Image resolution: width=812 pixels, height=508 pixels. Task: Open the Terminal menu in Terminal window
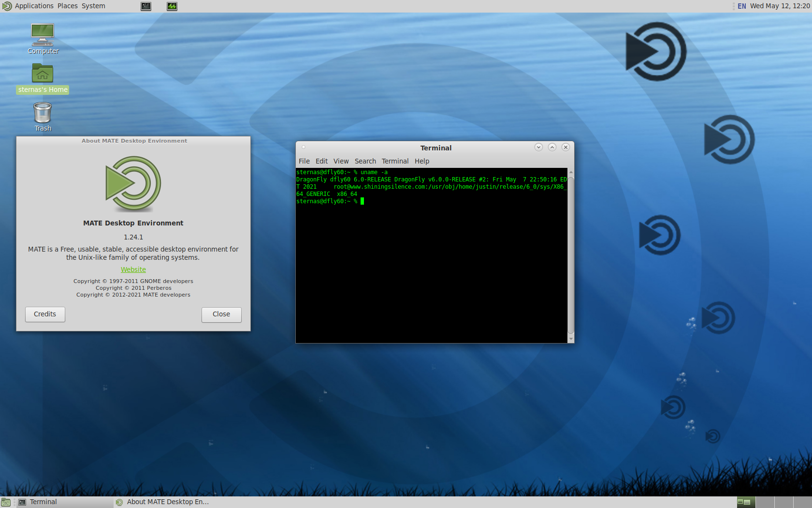click(x=395, y=161)
